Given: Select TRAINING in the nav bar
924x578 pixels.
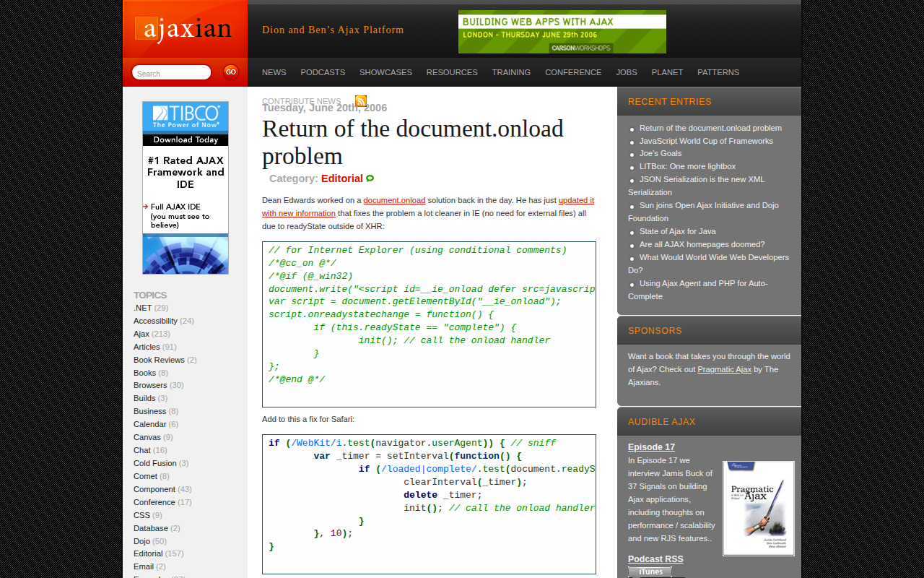Looking at the screenshot, I should point(511,72).
